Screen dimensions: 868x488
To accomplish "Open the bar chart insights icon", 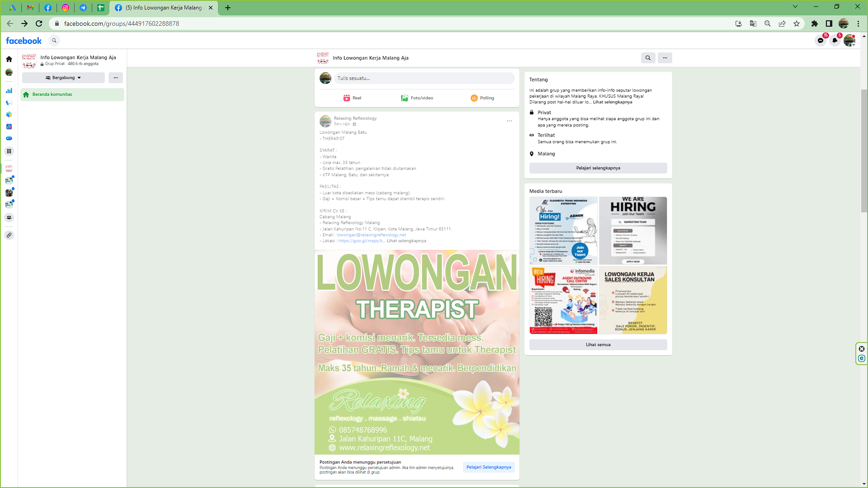I will tap(9, 91).
